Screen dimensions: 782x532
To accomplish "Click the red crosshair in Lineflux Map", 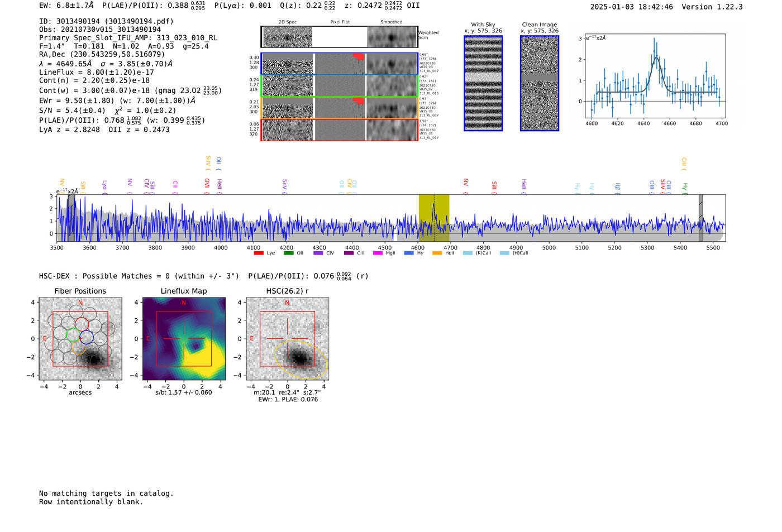I will [184, 338].
